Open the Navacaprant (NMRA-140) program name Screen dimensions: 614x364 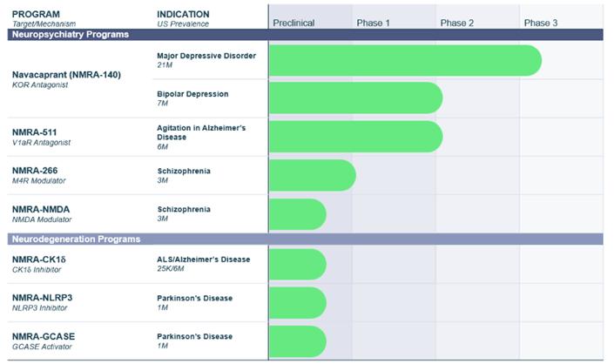point(66,75)
